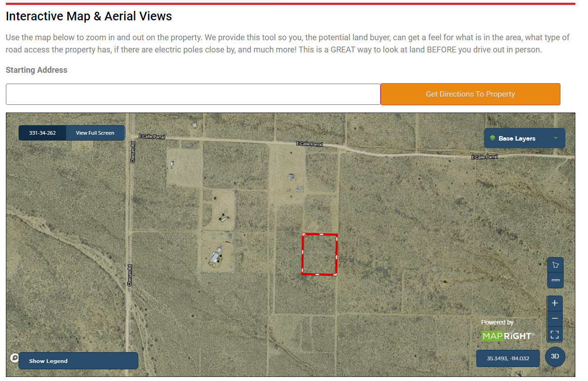The height and width of the screenshot is (381, 588).
Task: Zoom out with the minus button
Action: point(555,319)
